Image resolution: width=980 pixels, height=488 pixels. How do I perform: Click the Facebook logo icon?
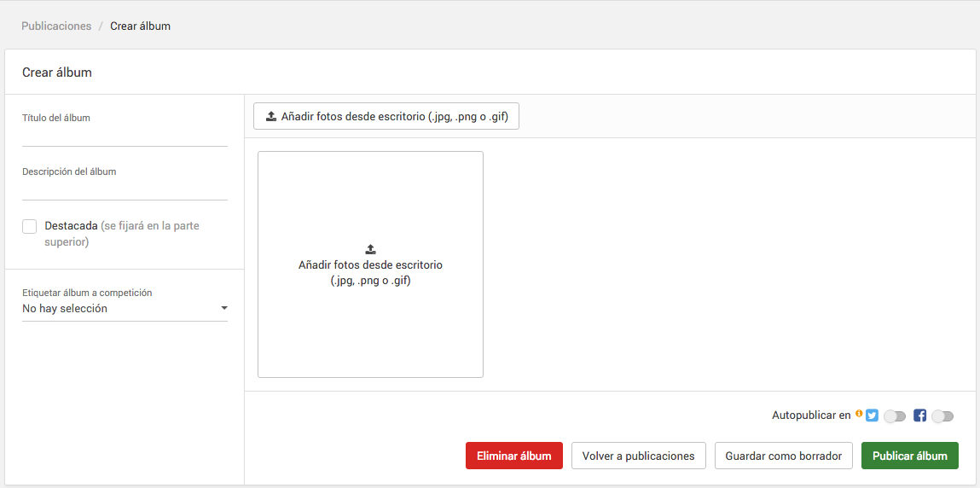(x=919, y=415)
